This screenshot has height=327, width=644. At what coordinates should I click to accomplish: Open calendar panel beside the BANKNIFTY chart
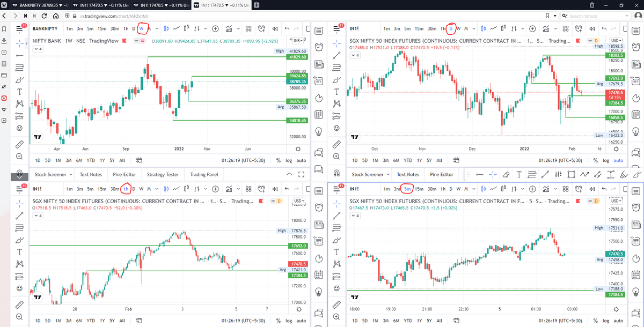(319, 114)
